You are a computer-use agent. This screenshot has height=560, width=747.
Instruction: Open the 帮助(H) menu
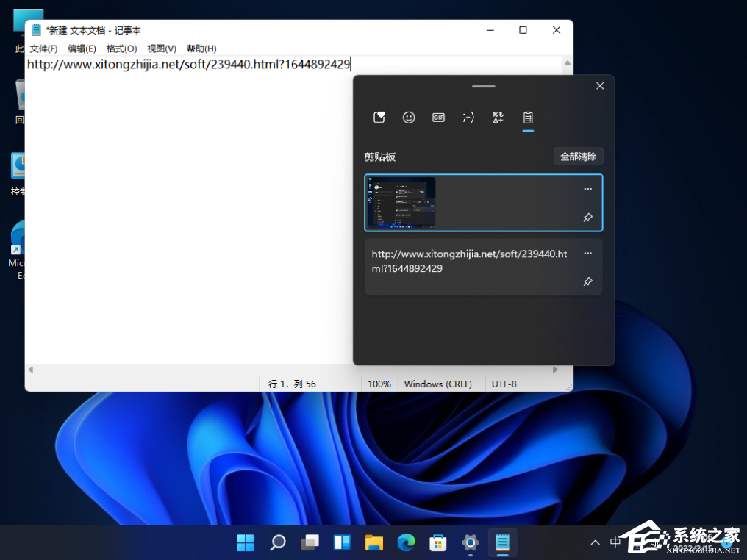(201, 49)
